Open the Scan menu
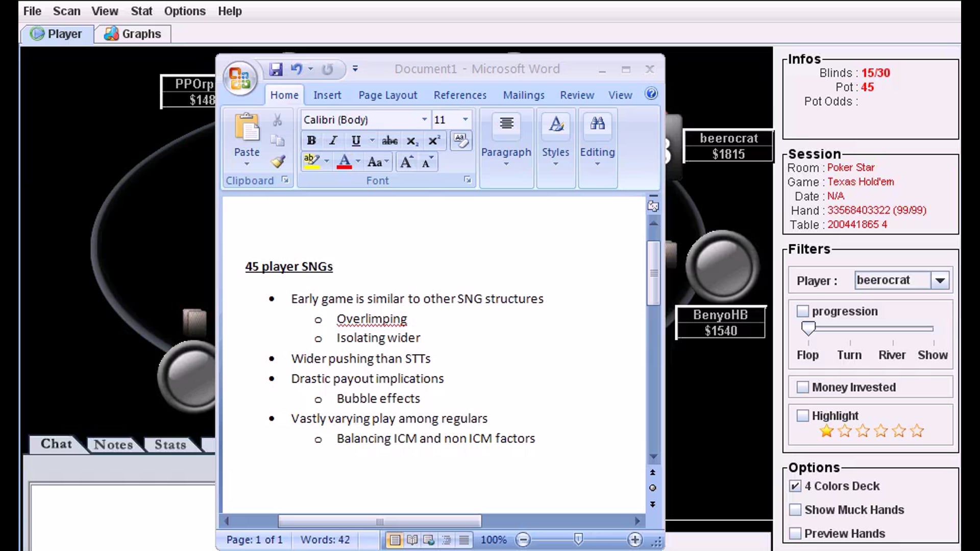The image size is (980, 551). tap(66, 11)
